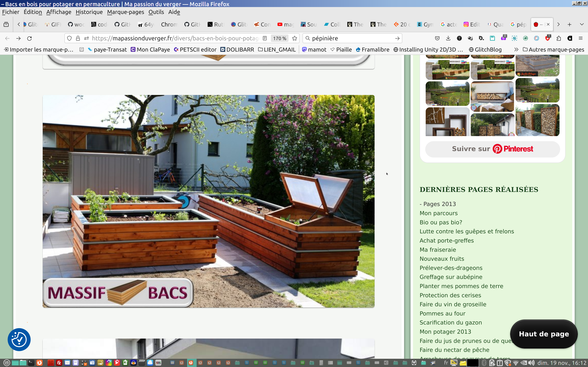588x367 pixels.
Task: Click the Save to Pocket icon
Action: coord(437,38)
